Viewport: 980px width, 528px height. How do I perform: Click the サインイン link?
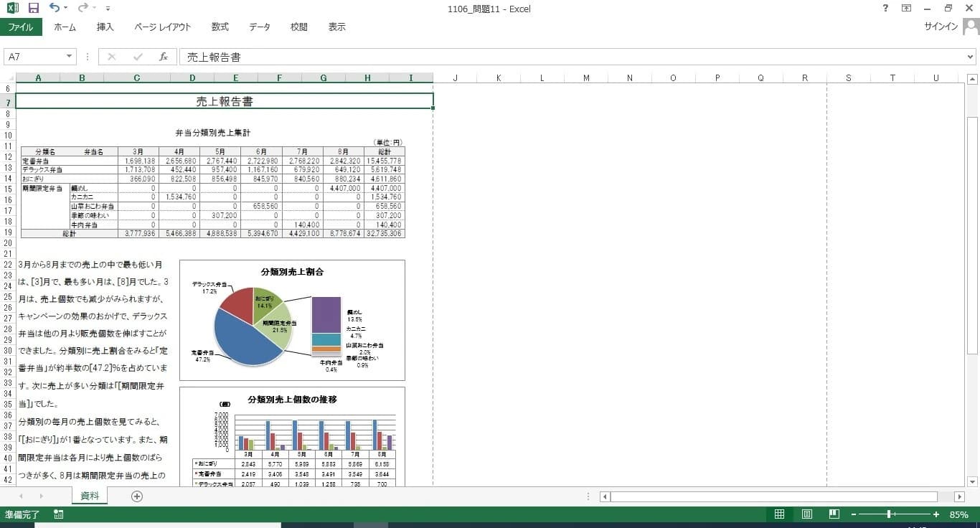click(941, 27)
